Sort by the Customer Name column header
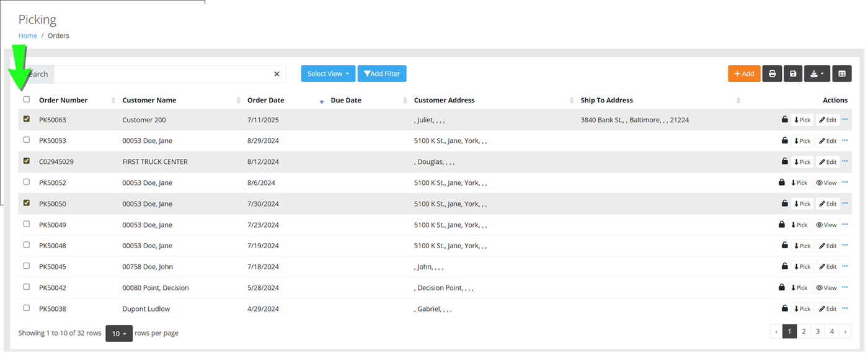Screen dimensions: 868x355 (149, 100)
